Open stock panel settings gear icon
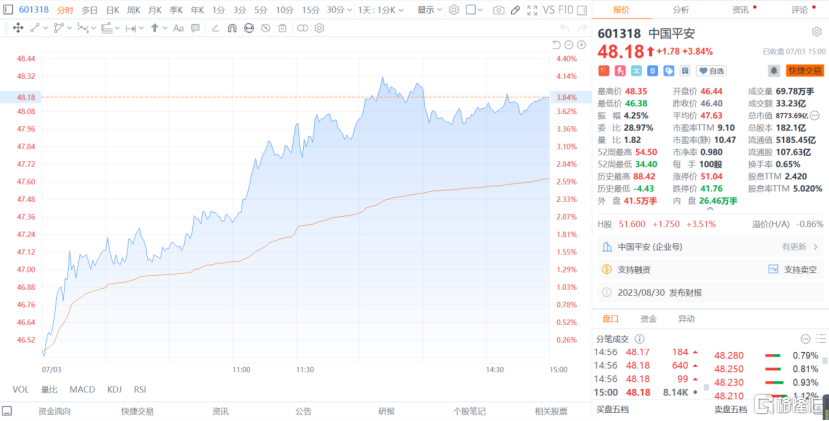The image size is (829, 421). tap(816, 31)
